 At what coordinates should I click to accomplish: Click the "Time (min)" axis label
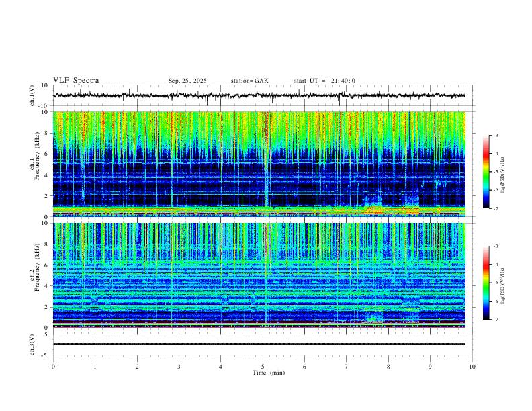click(269, 373)
